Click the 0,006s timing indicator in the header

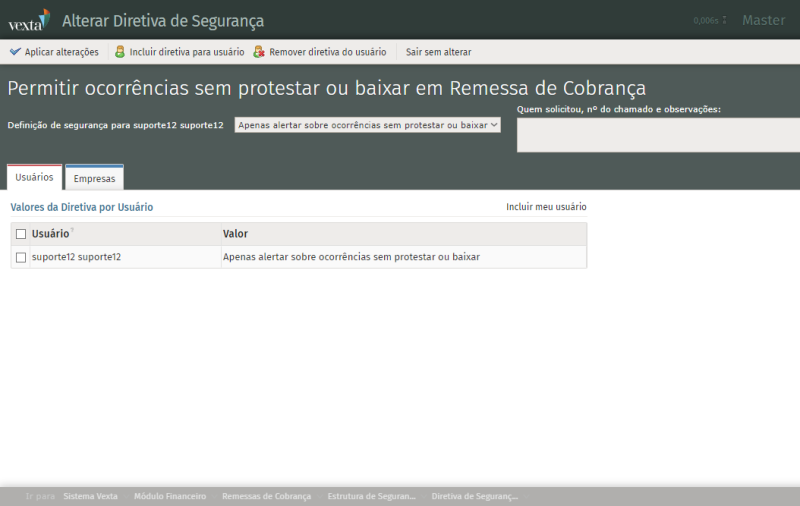pyautogui.click(x=709, y=20)
